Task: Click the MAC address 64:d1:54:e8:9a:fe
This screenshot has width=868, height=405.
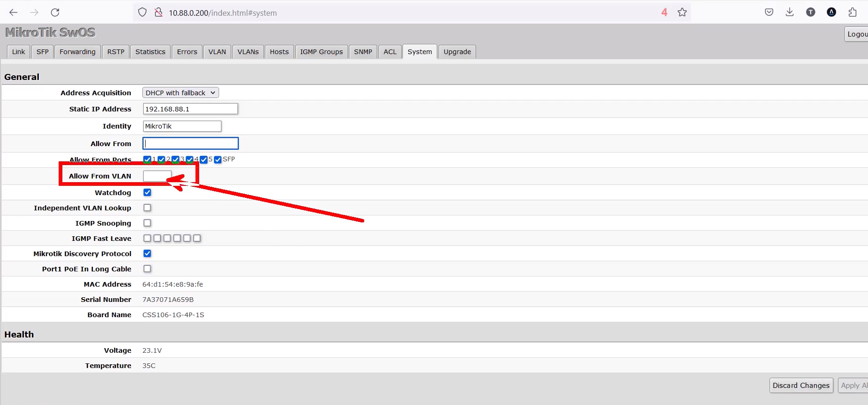Action: (172, 284)
